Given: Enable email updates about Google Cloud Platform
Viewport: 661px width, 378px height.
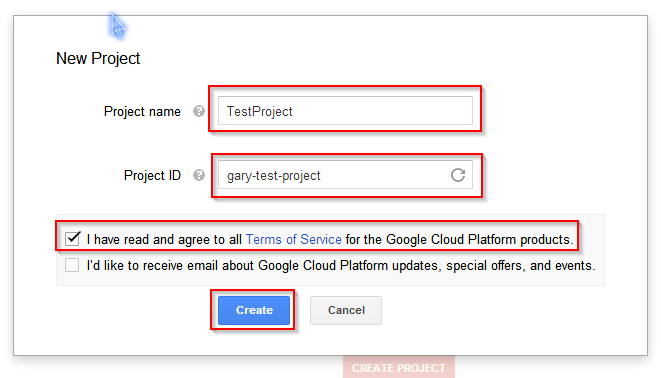Looking at the screenshot, I should (x=72, y=265).
